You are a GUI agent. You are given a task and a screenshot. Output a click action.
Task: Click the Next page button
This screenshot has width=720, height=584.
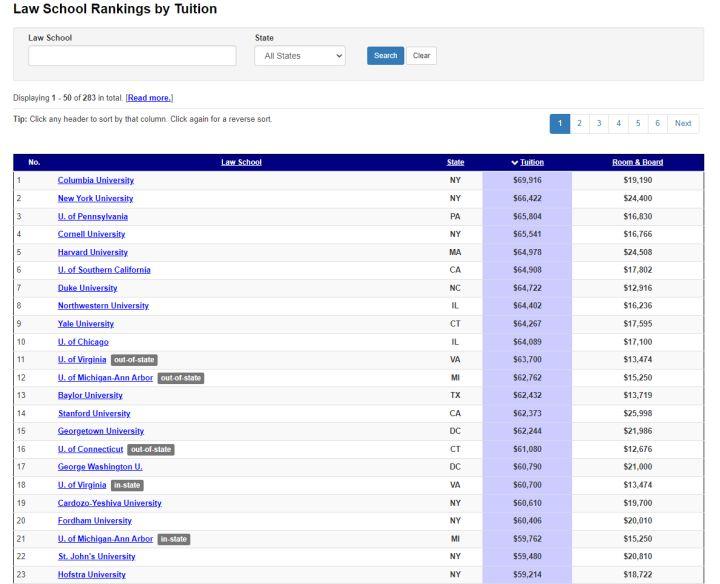pyautogui.click(x=683, y=123)
